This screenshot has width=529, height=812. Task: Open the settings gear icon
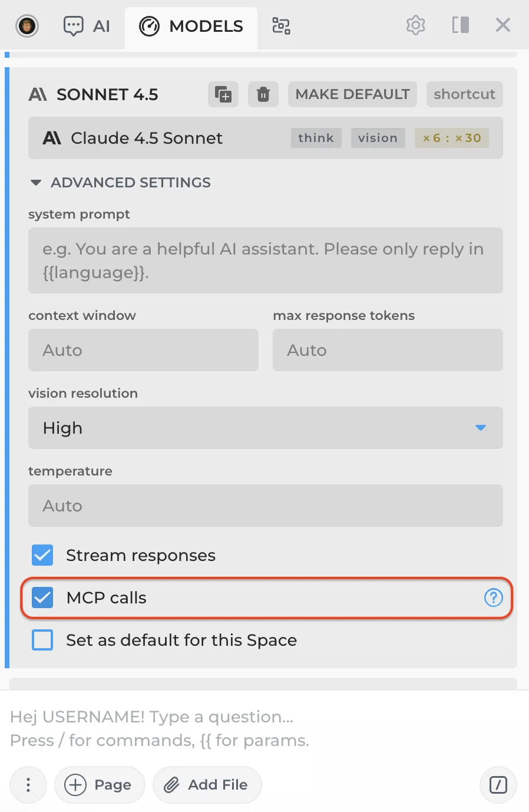point(415,25)
